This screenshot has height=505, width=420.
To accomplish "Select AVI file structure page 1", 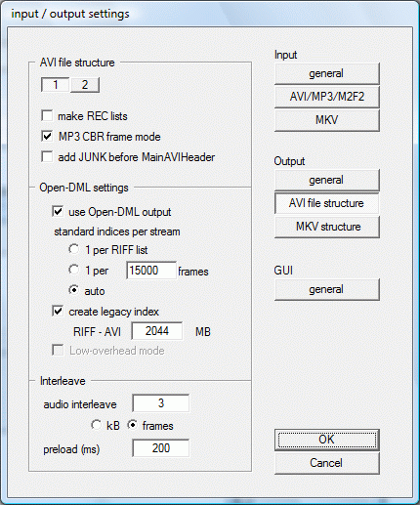I will click(x=55, y=85).
